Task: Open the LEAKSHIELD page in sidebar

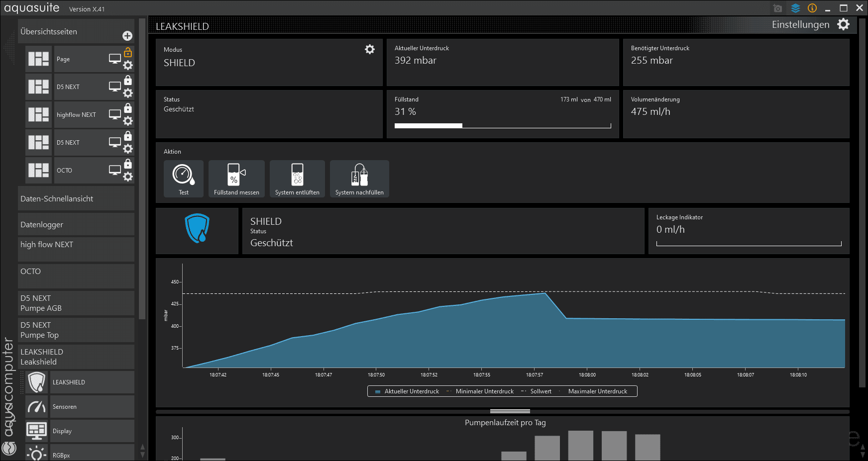Action: click(92, 382)
